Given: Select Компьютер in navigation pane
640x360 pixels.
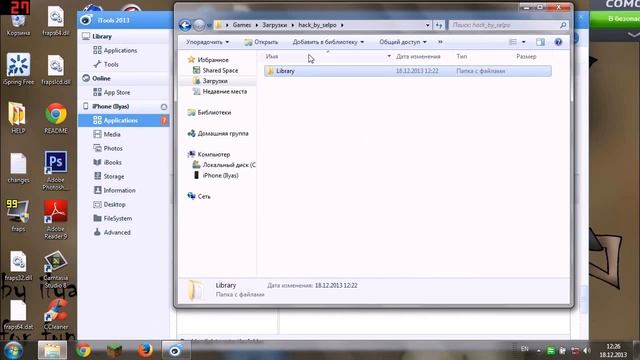Looking at the screenshot, I should tap(209, 154).
